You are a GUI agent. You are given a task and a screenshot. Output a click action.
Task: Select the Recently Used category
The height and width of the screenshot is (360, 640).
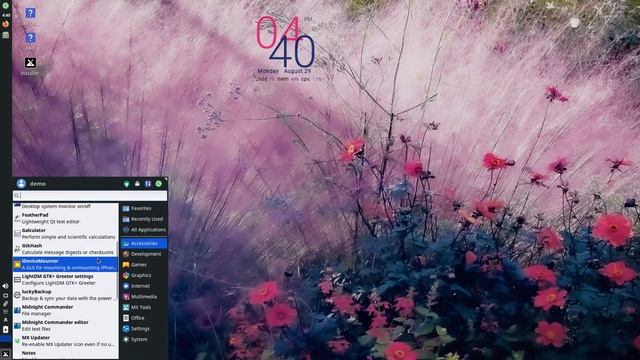(144, 219)
